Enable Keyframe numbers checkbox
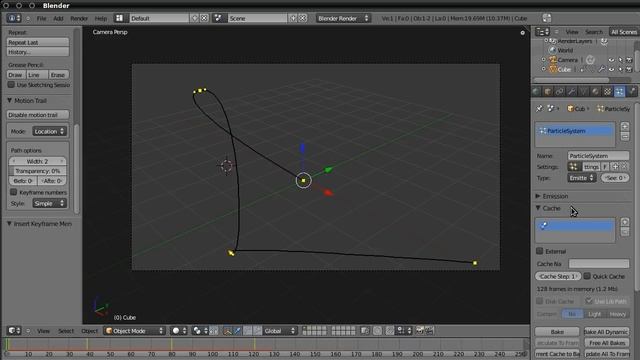 pyautogui.click(x=13, y=192)
